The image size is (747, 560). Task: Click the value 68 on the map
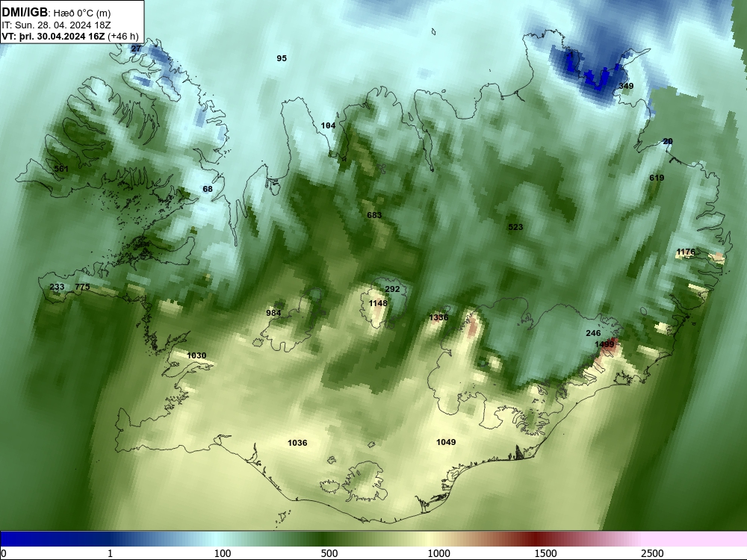(208, 189)
